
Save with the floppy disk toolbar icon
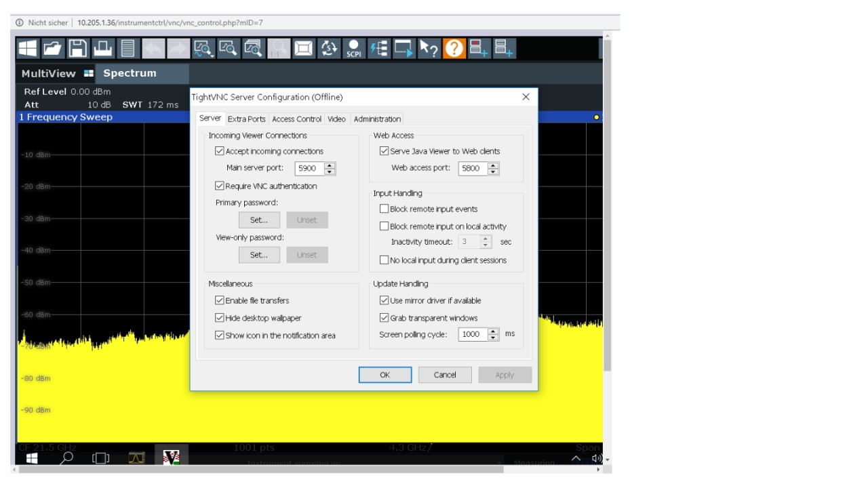(79, 48)
